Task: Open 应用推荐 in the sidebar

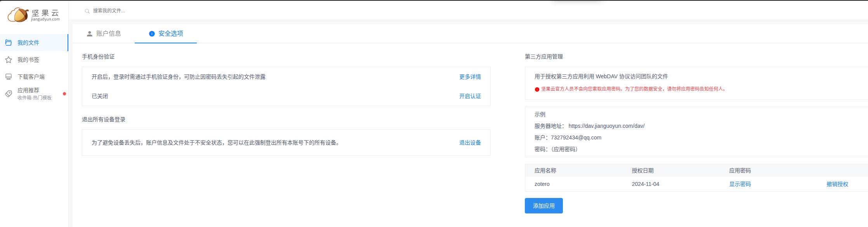Action: point(34,94)
